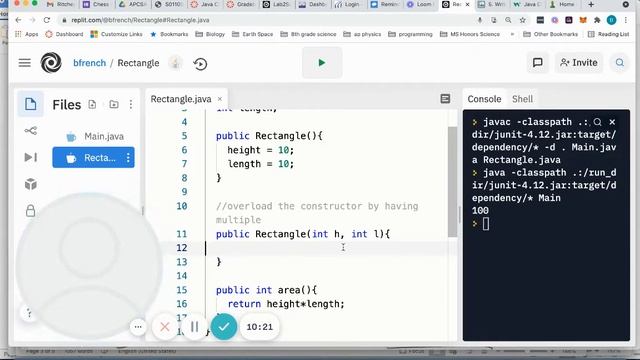Click the Replit logo
This screenshot has width=640, height=360.
[x=51, y=63]
